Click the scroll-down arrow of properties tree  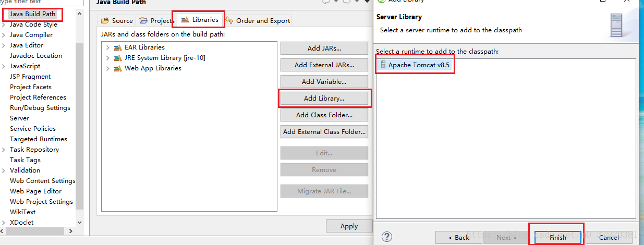coord(79,223)
